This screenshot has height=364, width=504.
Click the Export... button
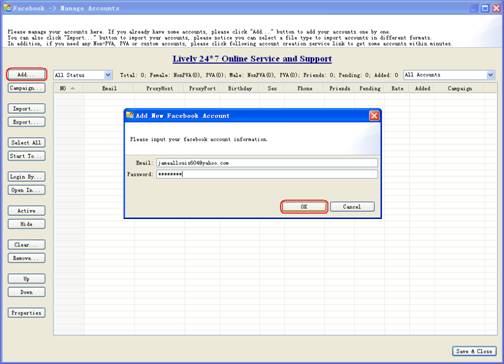tap(26, 122)
